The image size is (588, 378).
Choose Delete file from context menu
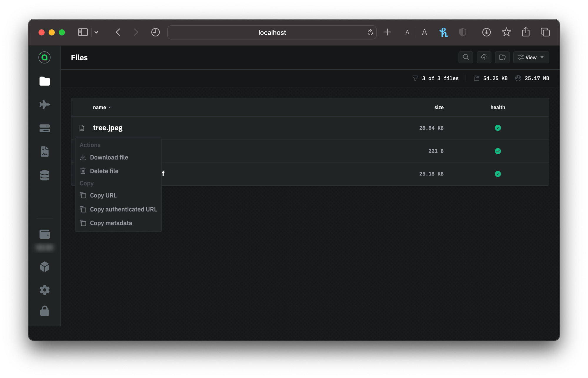[104, 171]
